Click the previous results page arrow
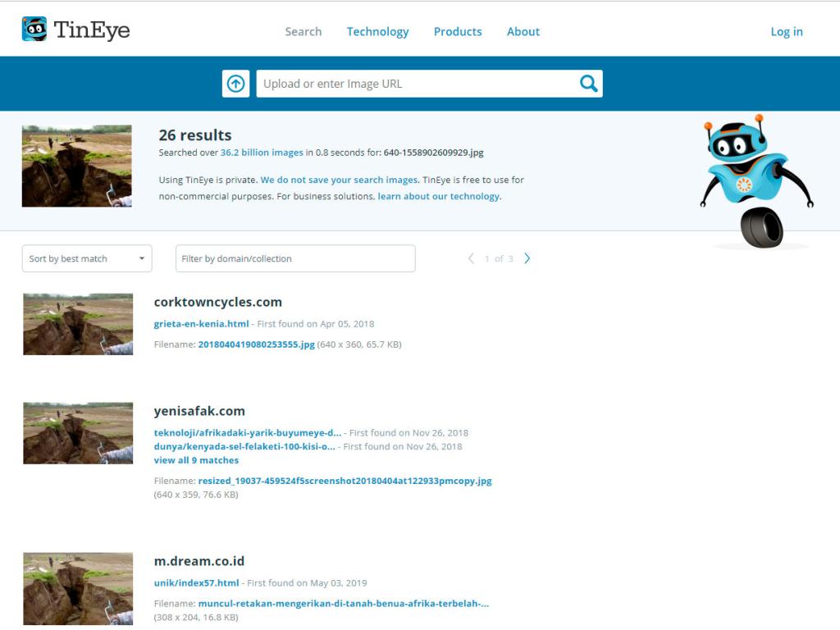 471,258
